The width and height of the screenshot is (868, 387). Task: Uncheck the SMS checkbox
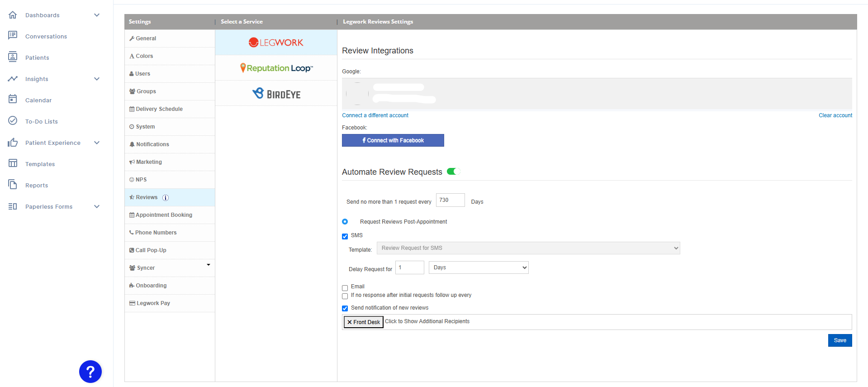click(345, 236)
